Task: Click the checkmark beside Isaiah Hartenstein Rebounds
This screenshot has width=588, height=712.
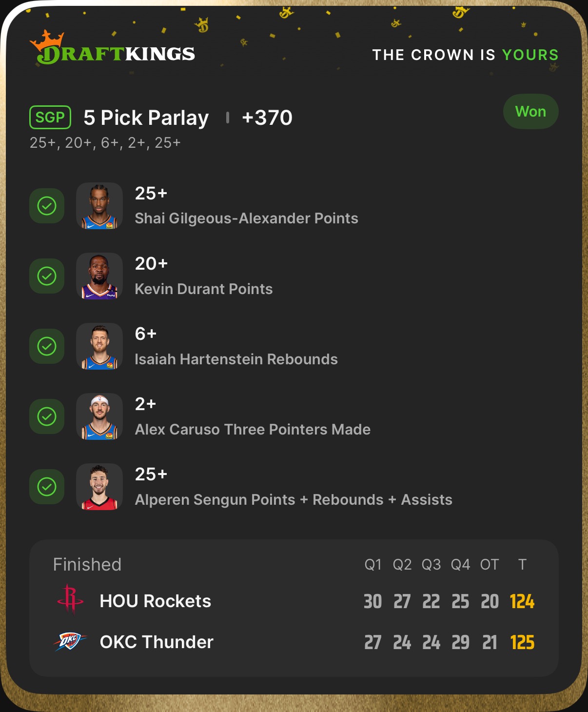Action: tap(47, 346)
